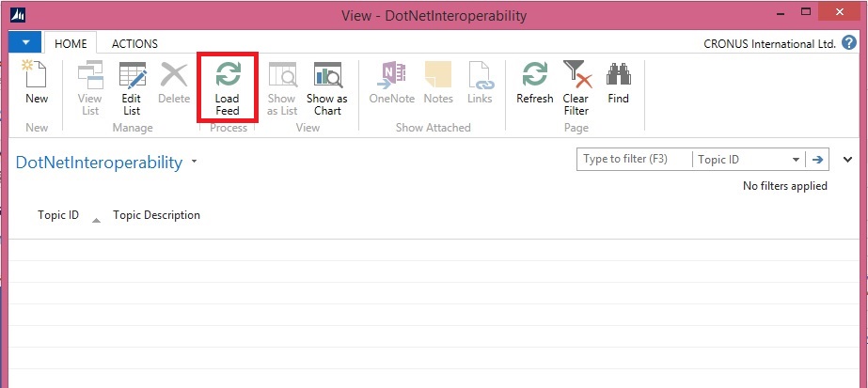This screenshot has width=868, height=388.
Task: Switch to the ACTIONS ribbon tab
Action: (x=134, y=43)
